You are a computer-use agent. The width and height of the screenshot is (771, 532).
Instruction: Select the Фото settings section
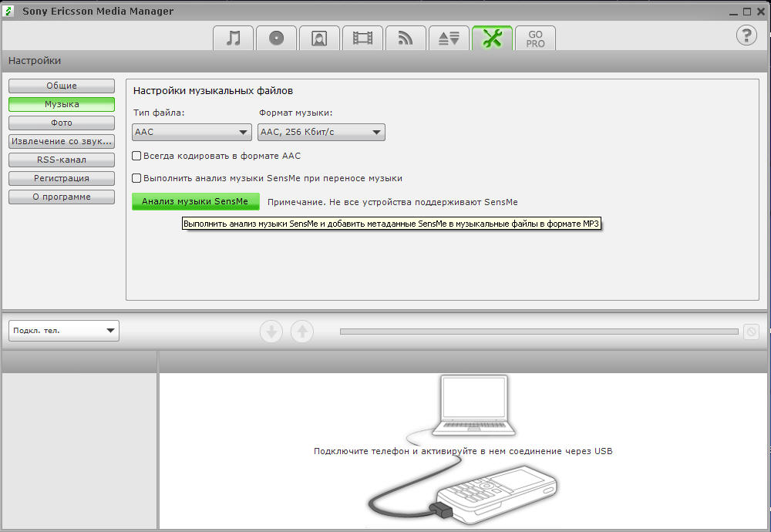click(62, 123)
